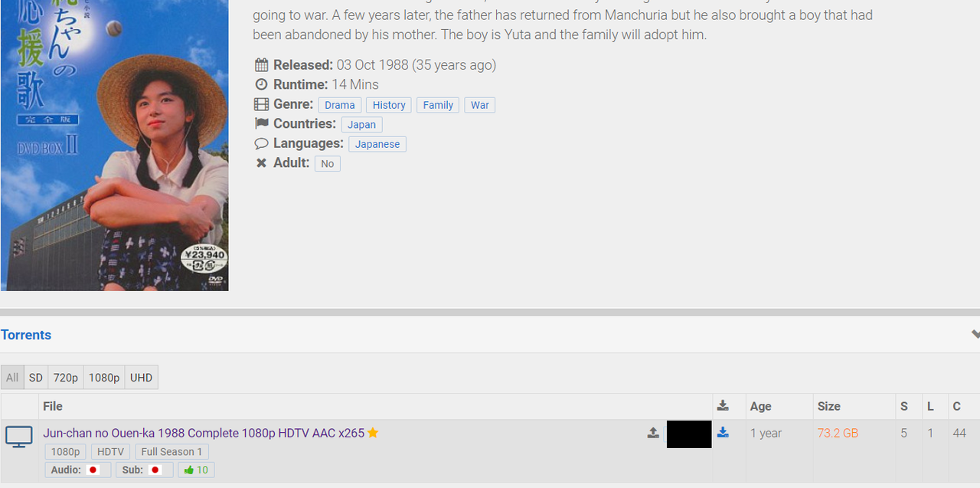This screenshot has height=488, width=980.
Task: Click the blue download torrent icon
Action: click(x=723, y=433)
